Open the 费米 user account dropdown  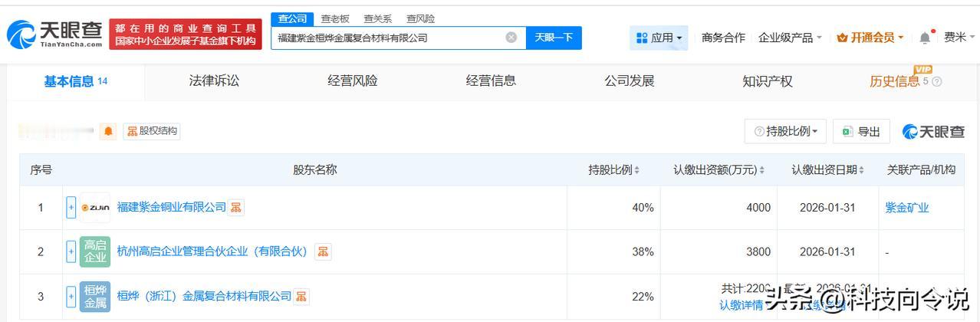tap(959, 37)
